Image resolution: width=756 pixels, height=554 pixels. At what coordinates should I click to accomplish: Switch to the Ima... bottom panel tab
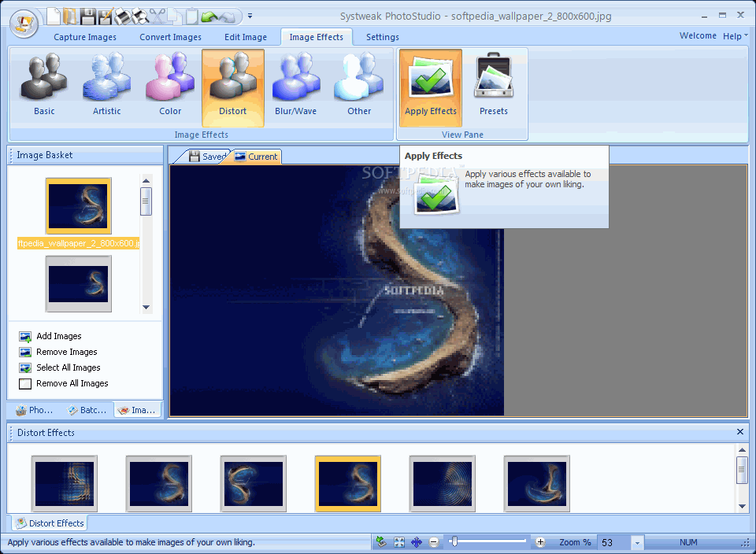click(137, 410)
